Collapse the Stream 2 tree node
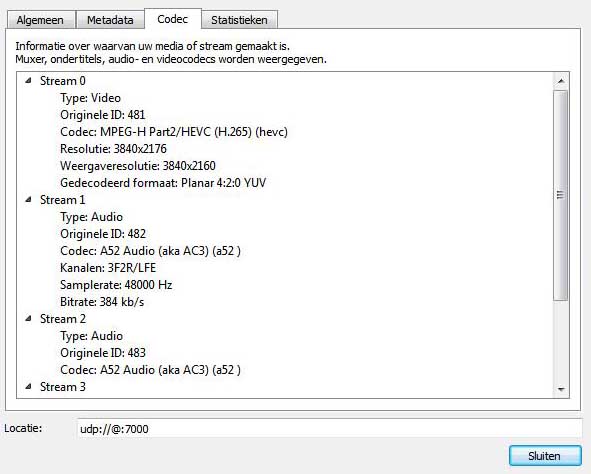The width and height of the screenshot is (591, 474). [29, 318]
